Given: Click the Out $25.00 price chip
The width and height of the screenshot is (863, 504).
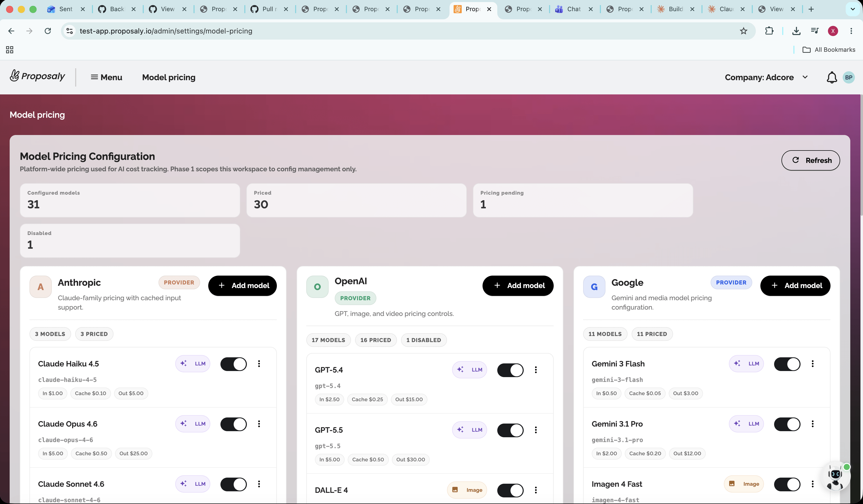Looking at the screenshot, I should (134, 454).
